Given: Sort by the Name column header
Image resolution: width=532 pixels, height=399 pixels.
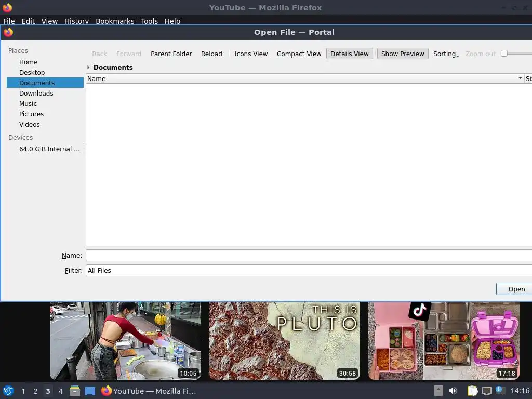Looking at the screenshot, I should (x=304, y=78).
